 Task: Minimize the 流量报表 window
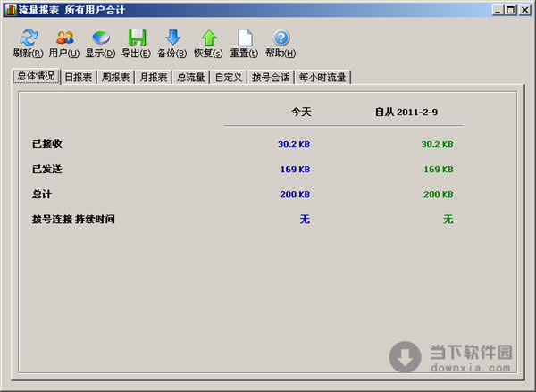(x=498, y=10)
